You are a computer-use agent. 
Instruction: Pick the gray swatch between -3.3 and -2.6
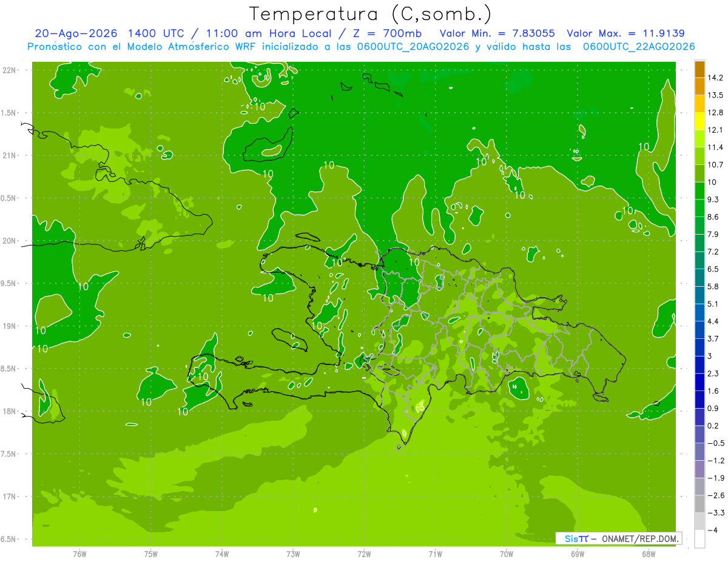pos(699,504)
